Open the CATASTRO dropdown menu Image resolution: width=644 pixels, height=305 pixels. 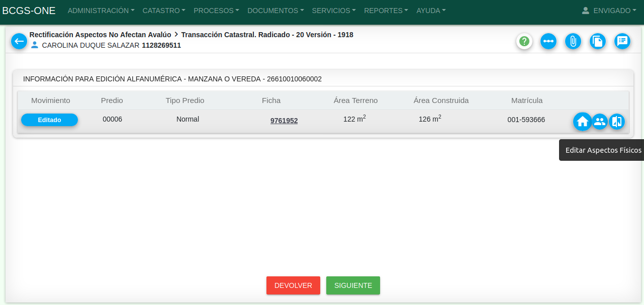(x=164, y=11)
